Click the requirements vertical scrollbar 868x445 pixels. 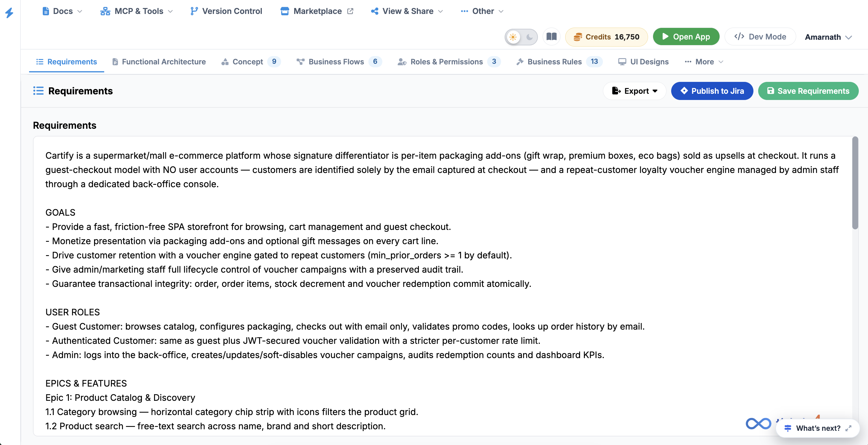point(855,183)
